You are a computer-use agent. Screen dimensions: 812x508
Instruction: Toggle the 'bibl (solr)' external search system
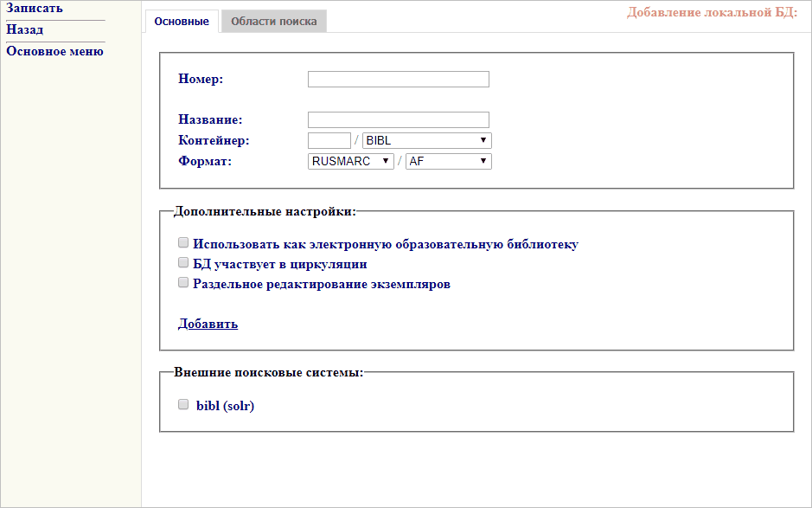pyautogui.click(x=182, y=403)
